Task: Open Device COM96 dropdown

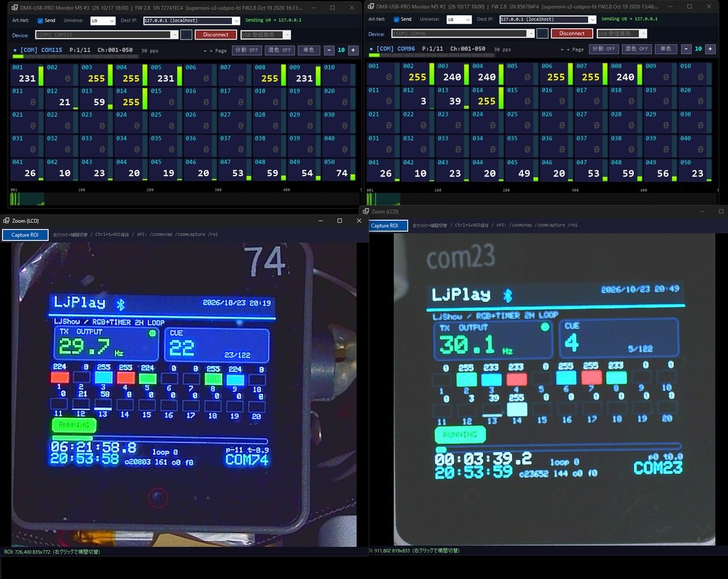Action: [x=463, y=34]
